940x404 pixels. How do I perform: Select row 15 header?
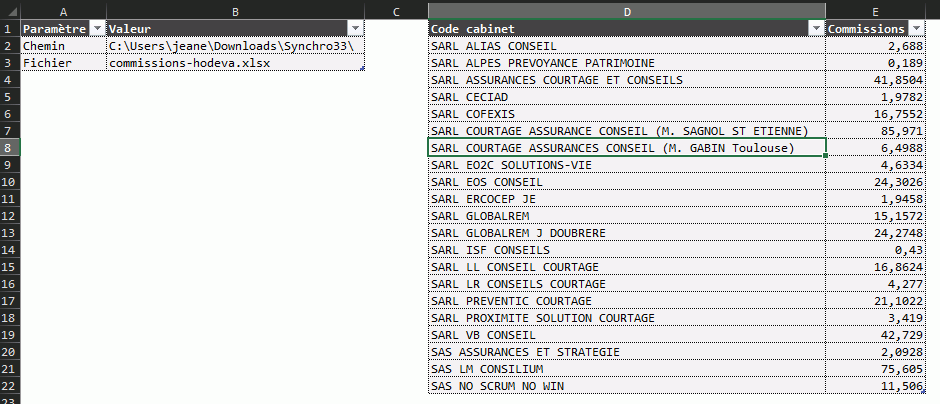9,267
